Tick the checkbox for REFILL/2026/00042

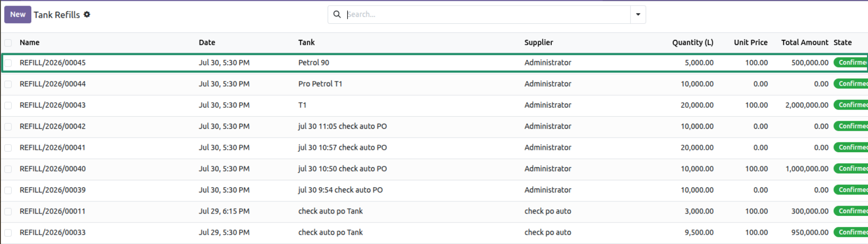(8, 126)
